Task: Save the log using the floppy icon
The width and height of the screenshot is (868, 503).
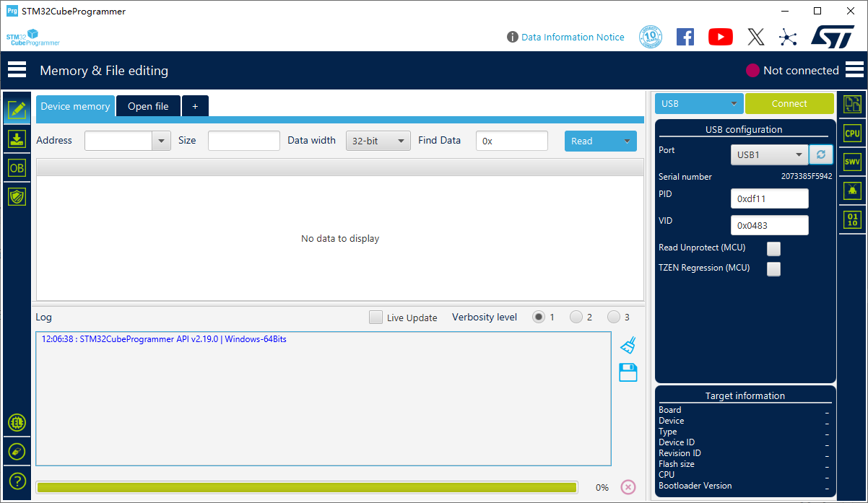Action: [x=628, y=372]
